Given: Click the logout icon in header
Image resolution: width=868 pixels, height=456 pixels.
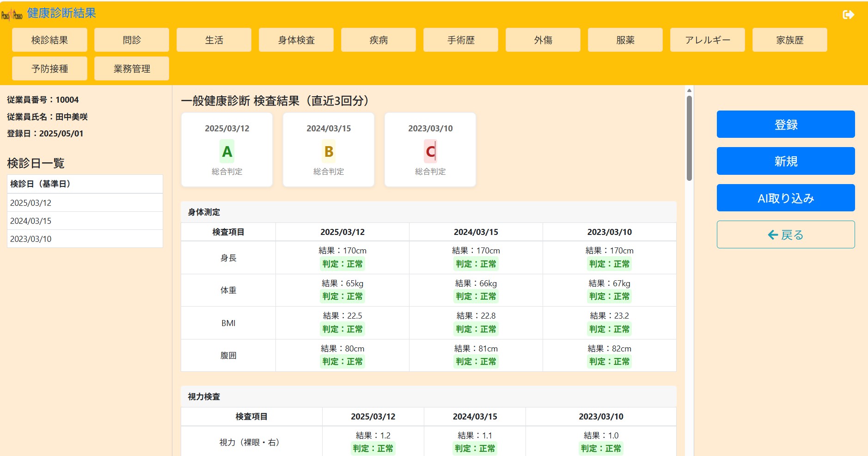Looking at the screenshot, I should 848,15.
